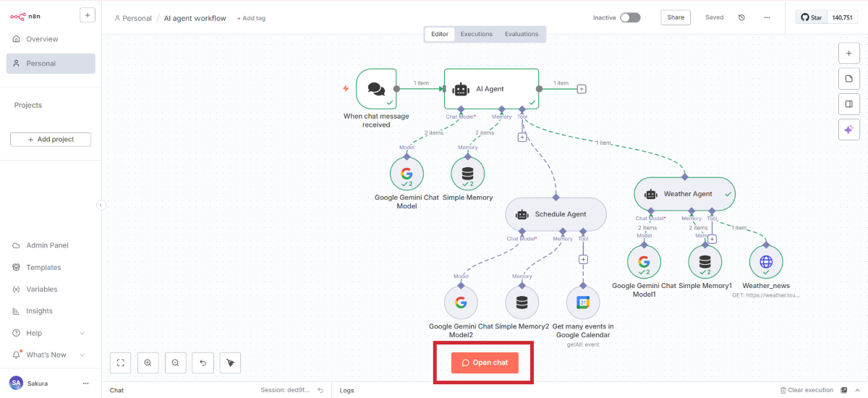Switch to the Evaluations tab
Image resolution: width=868 pixels, height=398 pixels.
tap(522, 34)
